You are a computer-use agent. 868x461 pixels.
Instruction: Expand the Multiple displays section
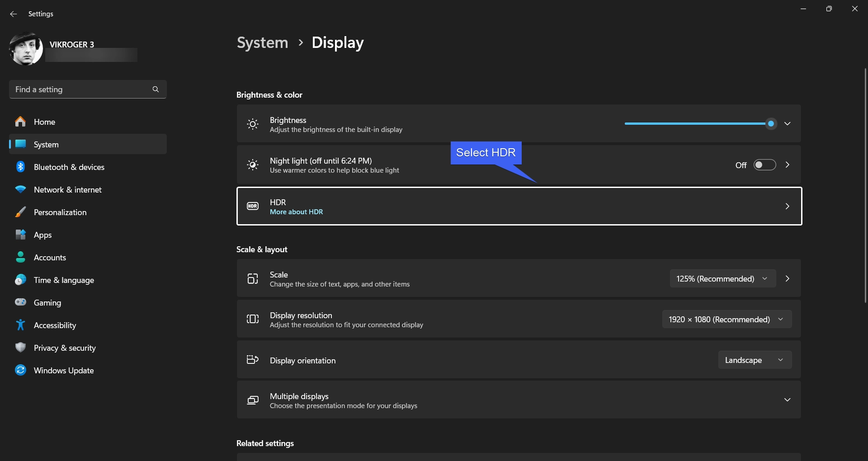pos(787,400)
